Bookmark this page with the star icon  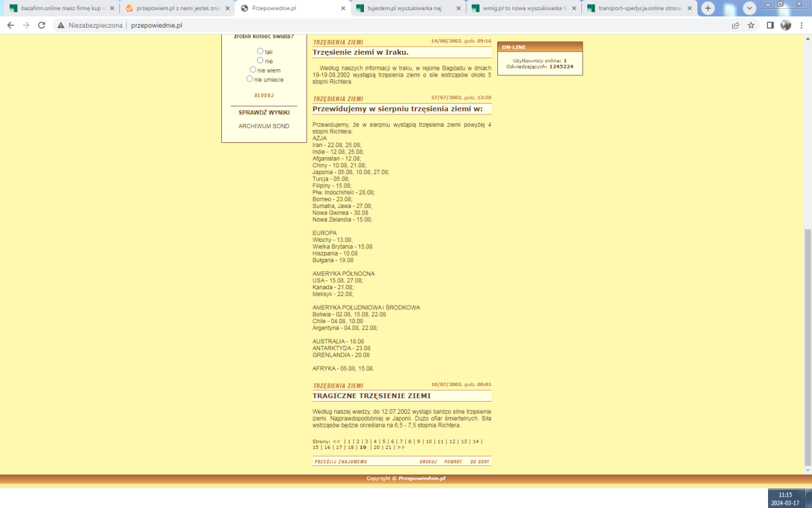tap(751, 25)
